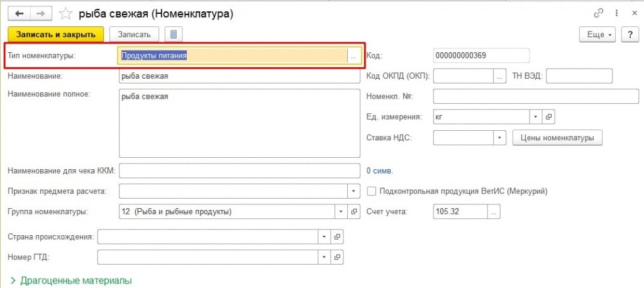Open Группа номенклатуры item with open icon
Image resolution: width=644 pixels, height=288 pixels.
(x=354, y=211)
